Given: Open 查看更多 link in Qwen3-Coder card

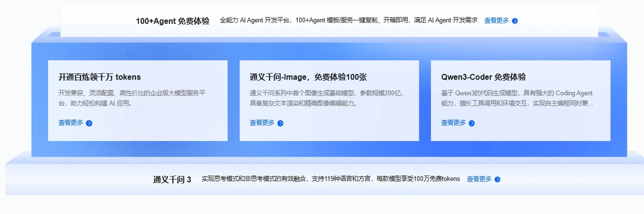Looking at the screenshot, I should [453, 123].
